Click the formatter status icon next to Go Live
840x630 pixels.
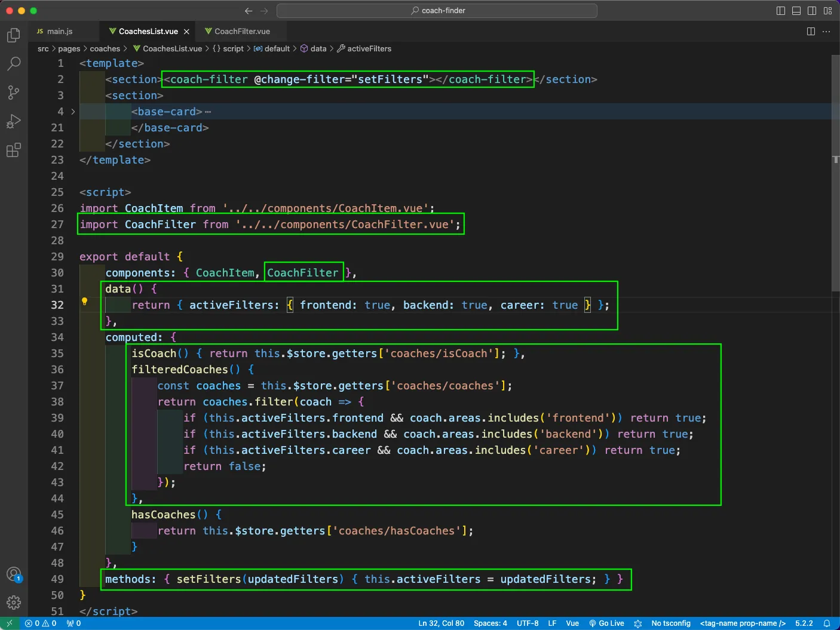point(637,623)
